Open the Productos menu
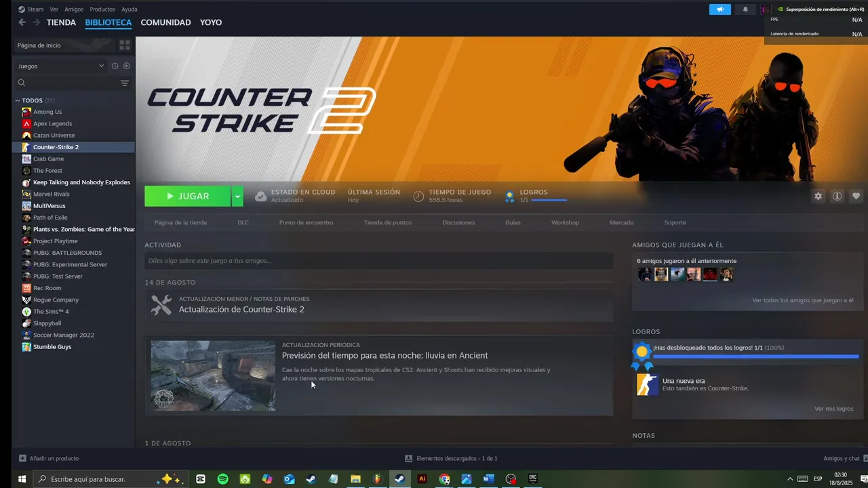The width and height of the screenshot is (868, 488). click(x=102, y=9)
